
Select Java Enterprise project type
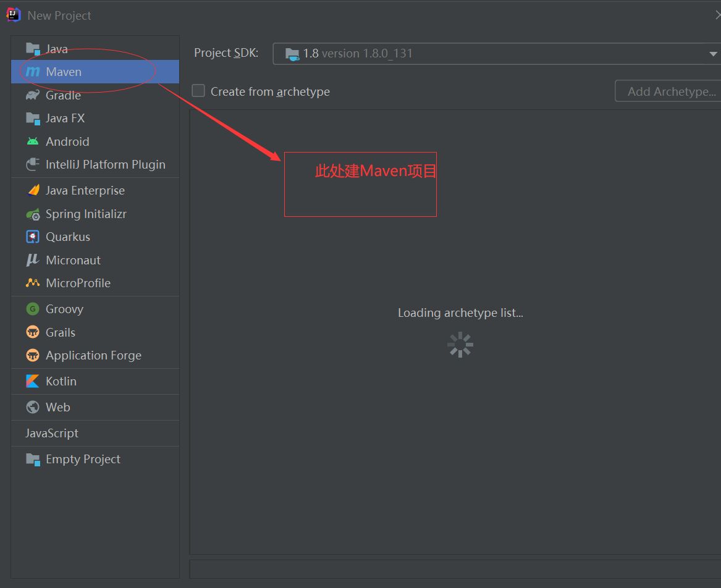pyautogui.click(x=85, y=191)
